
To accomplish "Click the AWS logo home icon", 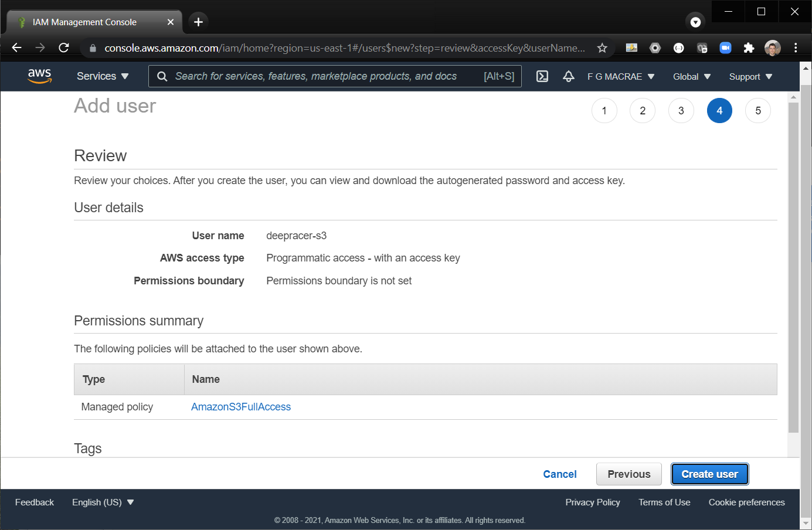I will tap(40, 76).
